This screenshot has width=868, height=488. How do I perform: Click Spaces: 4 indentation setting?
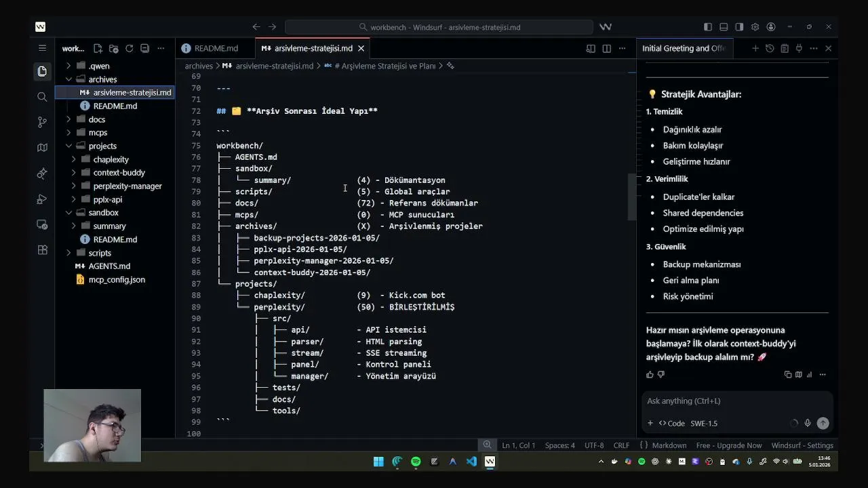[560, 445]
